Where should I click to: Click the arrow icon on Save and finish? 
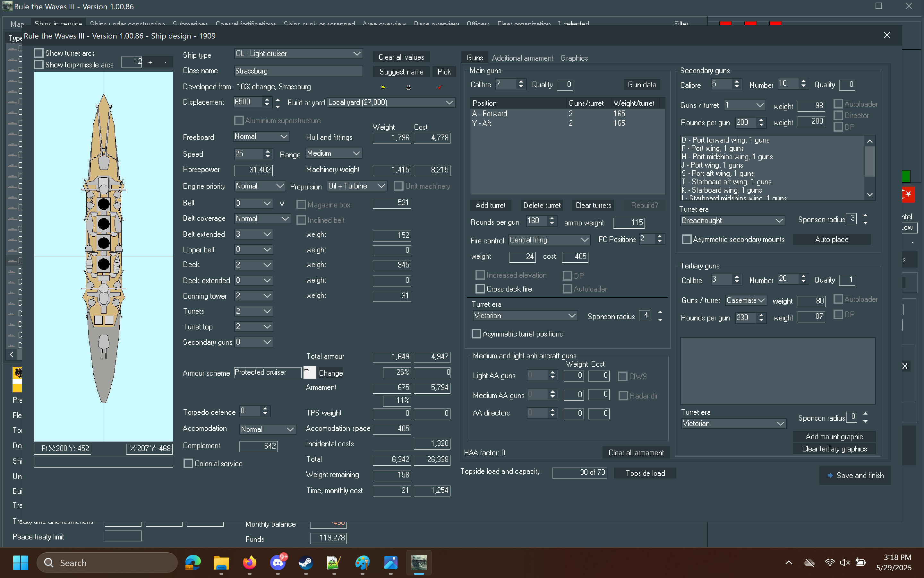click(830, 475)
